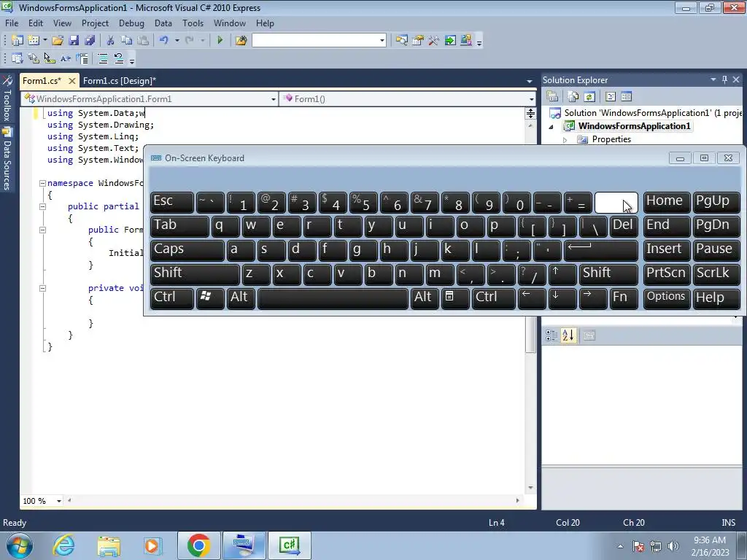Toggle the left Shift key on the keyboard

[194, 273]
